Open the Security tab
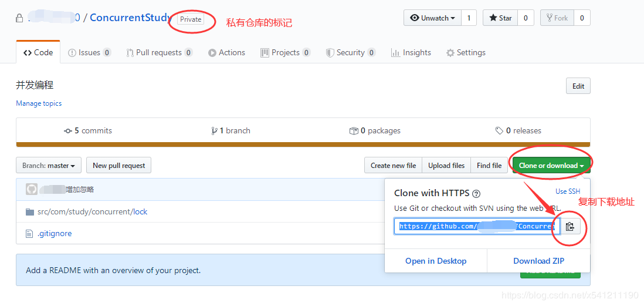 coord(350,53)
